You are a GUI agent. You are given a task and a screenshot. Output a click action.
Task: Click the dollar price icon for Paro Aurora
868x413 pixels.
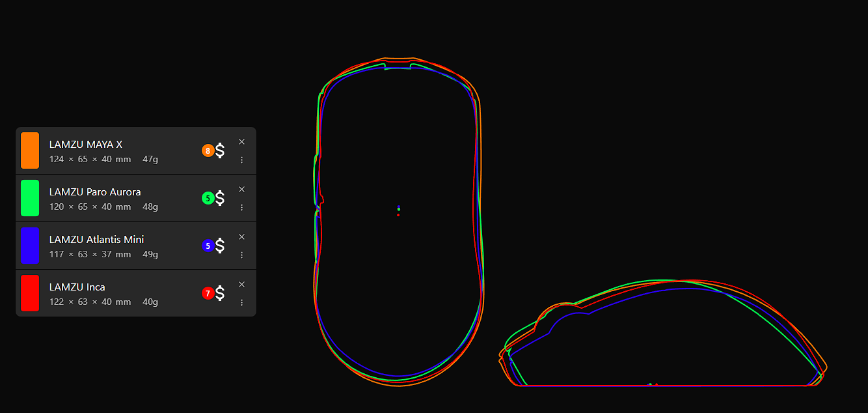[220, 198]
